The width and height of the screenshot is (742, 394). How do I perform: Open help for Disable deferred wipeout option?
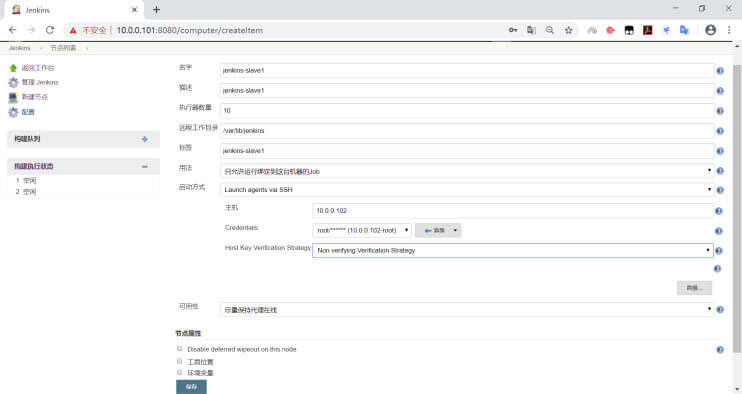pyautogui.click(x=720, y=350)
